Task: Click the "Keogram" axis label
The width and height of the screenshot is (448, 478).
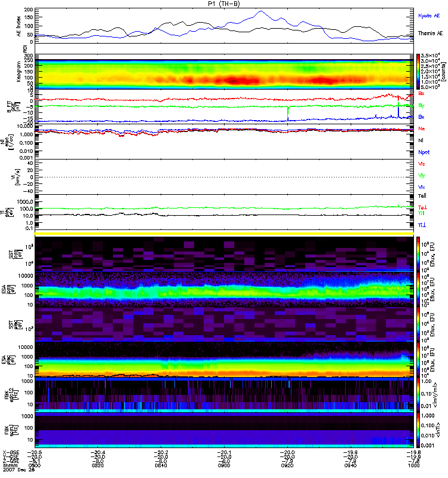Action: (19, 71)
